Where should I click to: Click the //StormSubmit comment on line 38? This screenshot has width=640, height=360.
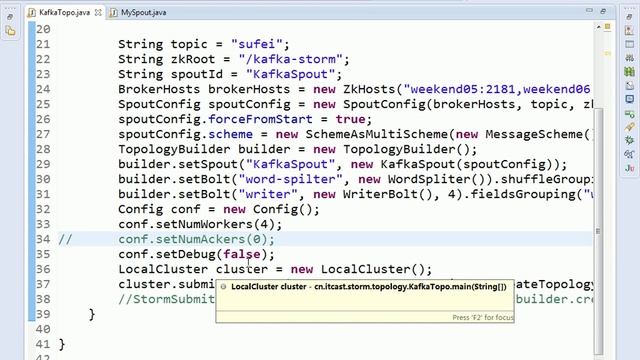[167, 300]
